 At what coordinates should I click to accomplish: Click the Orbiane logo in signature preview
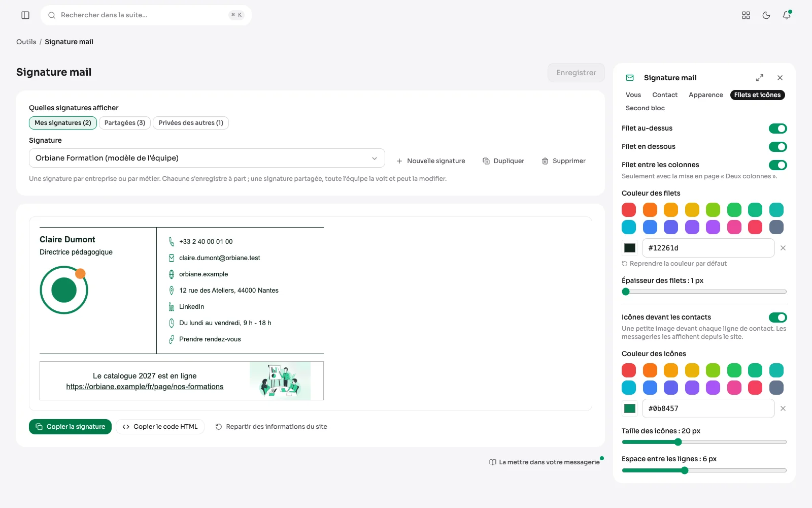64,290
